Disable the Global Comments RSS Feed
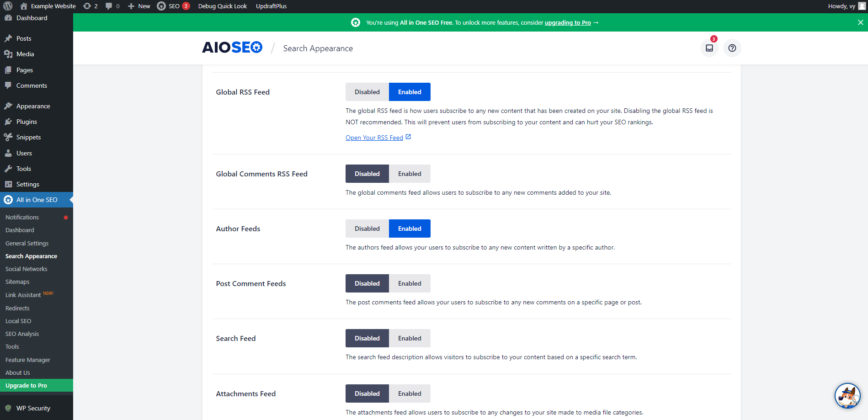 [367, 174]
